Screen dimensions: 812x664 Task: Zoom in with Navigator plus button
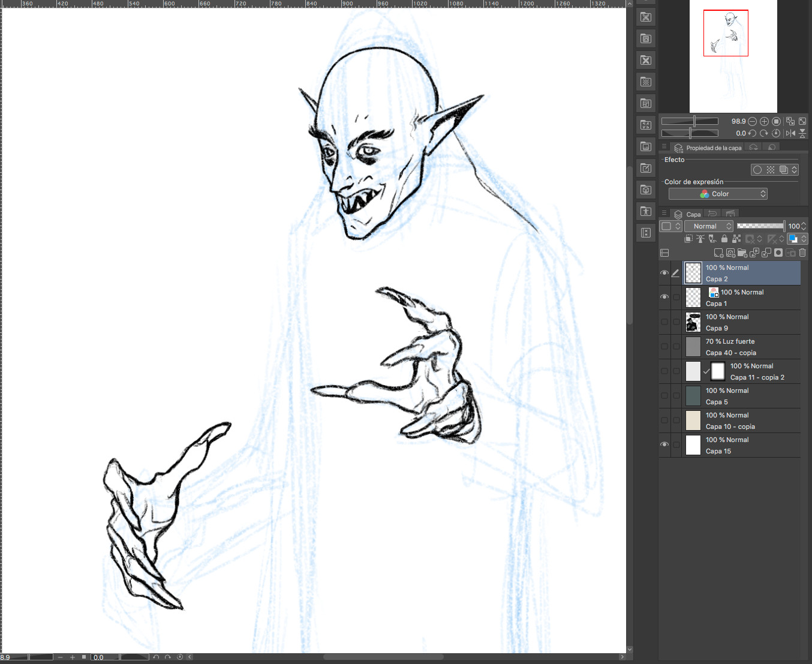[764, 121]
